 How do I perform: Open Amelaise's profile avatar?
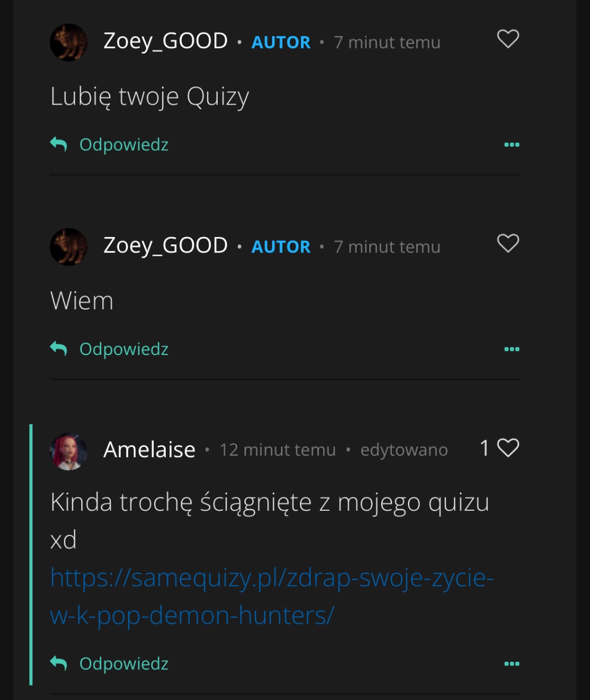68,451
